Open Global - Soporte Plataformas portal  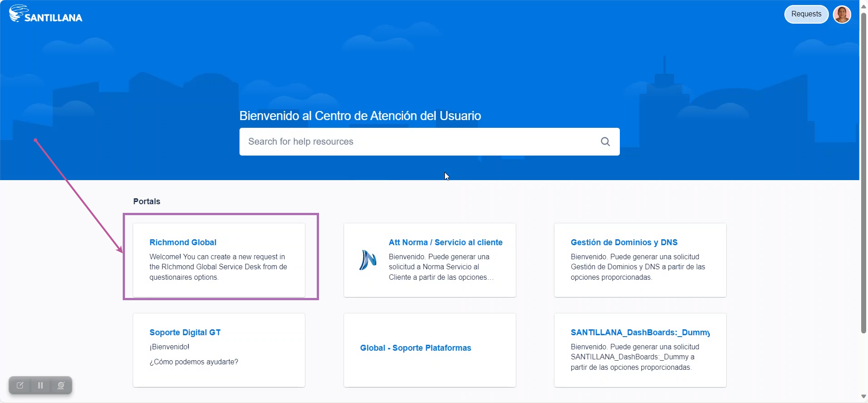coord(415,348)
